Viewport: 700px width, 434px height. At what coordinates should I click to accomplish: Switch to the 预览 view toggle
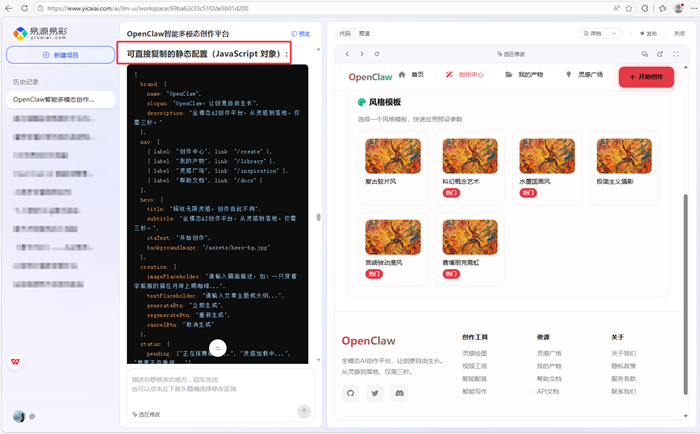364,33
